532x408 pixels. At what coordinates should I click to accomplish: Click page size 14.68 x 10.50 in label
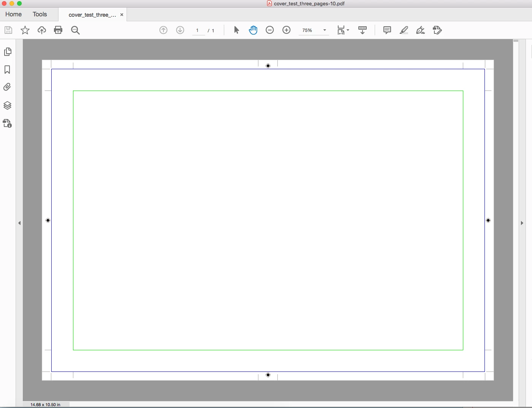[x=46, y=405]
